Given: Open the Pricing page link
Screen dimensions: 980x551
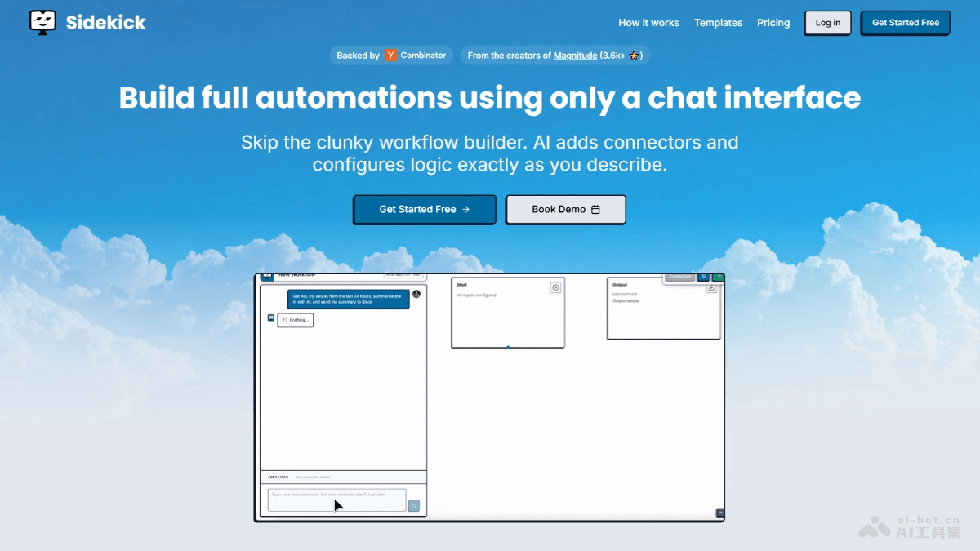Looking at the screenshot, I should (773, 23).
